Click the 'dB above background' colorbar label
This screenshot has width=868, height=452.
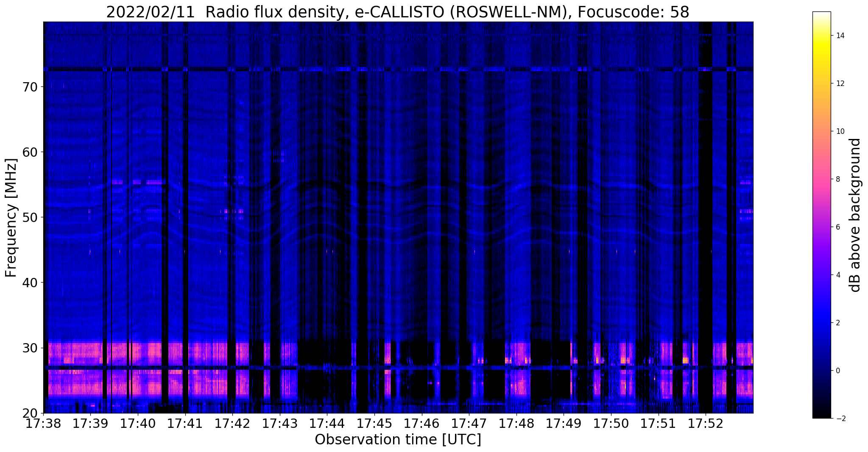click(x=855, y=215)
